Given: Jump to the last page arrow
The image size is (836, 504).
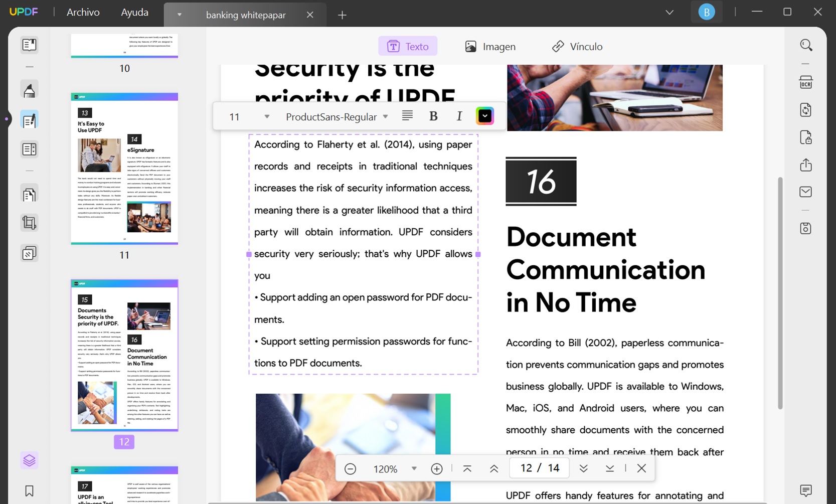Looking at the screenshot, I should point(610,468).
